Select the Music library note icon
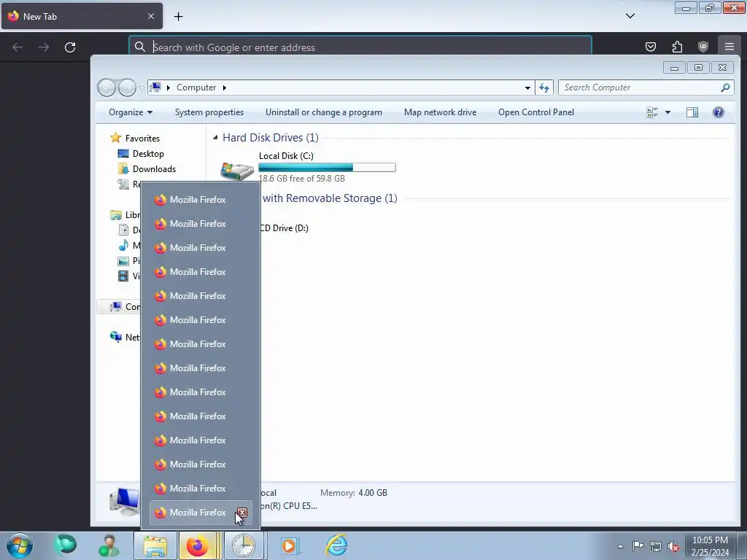This screenshot has width=747, height=560. [123, 245]
